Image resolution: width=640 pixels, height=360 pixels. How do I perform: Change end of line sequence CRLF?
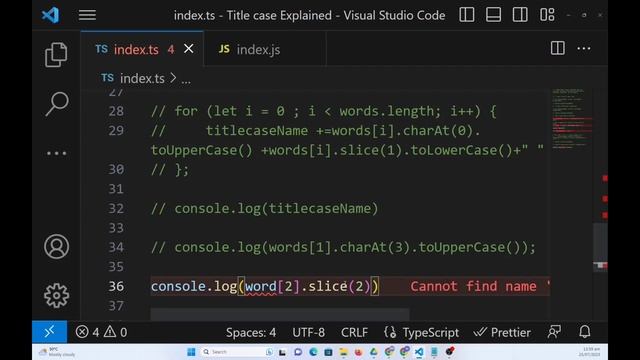pyautogui.click(x=354, y=333)
